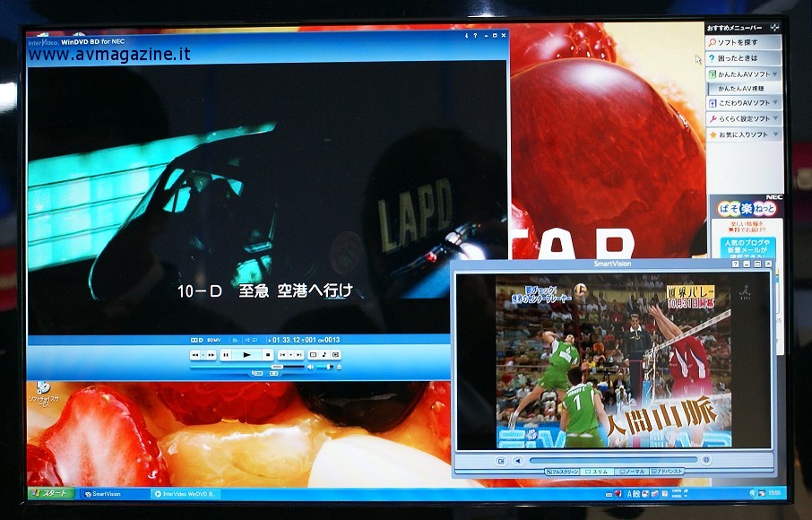Image resolution: width=812 pixels, height=520 pixels.
Task: Click the right panel toggle icon below WinDVD seek bar
Action: (x=274, y=373)
